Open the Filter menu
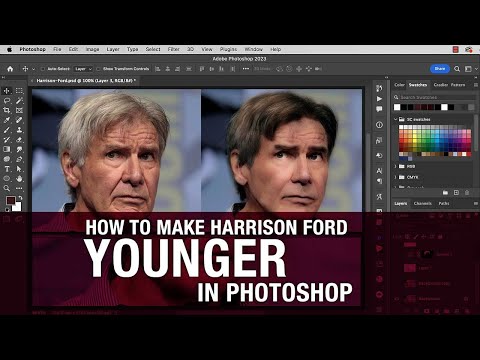This screenshot has height=360, width=480. click(x=174, y=49)
